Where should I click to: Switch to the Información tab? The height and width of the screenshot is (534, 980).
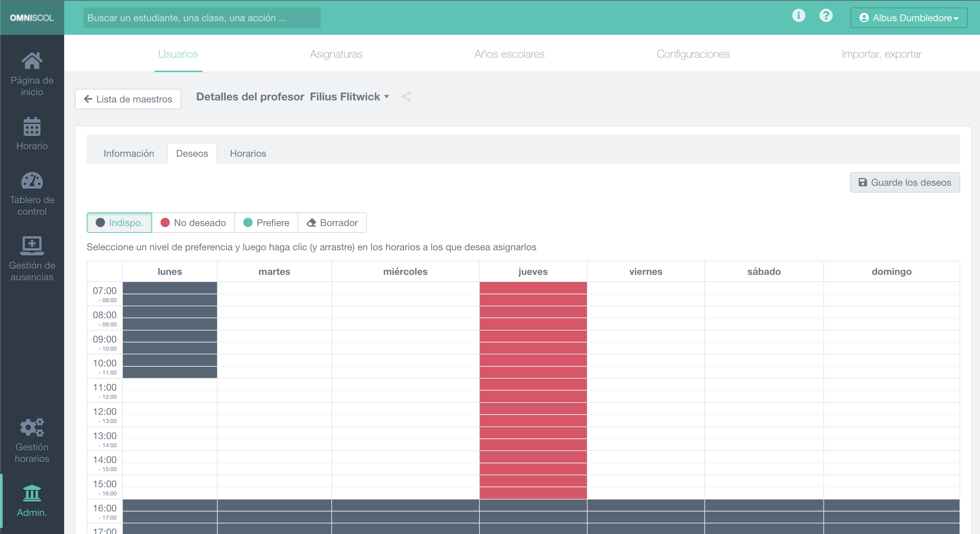pos(129,153)
